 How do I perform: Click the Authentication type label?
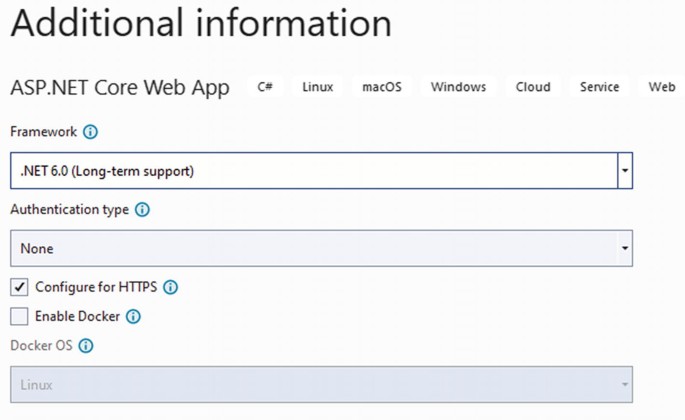point(69,210)
